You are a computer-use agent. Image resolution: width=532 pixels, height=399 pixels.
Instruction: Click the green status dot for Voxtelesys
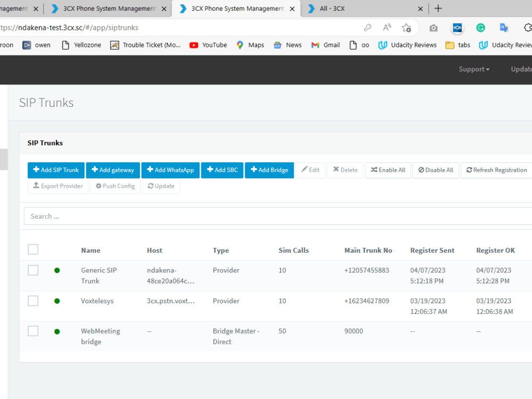click(57, 301)
